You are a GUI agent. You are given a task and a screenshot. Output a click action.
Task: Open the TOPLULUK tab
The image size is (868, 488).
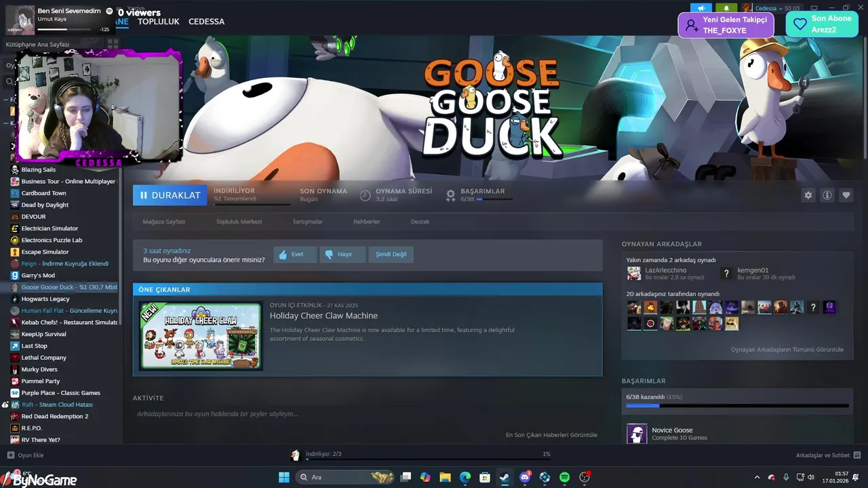click(x=158, y=22)
